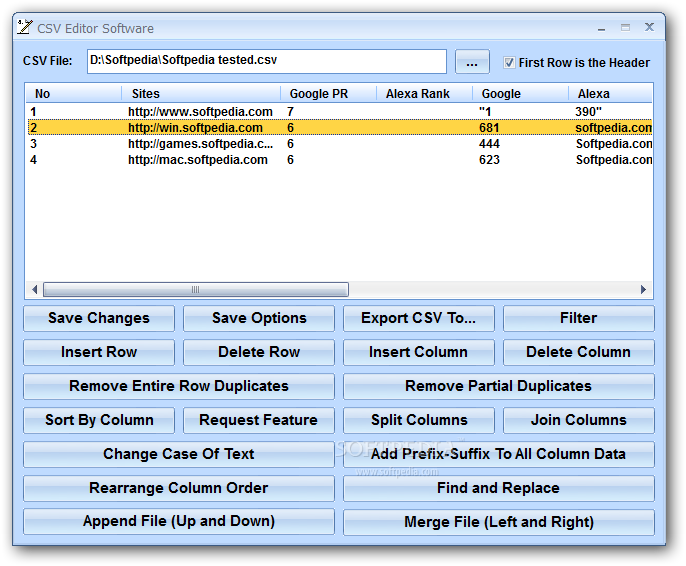Click Append File (Up and Down) button
Image resolution: width=686 pixels, height=566 pixels.
(179, 522)
